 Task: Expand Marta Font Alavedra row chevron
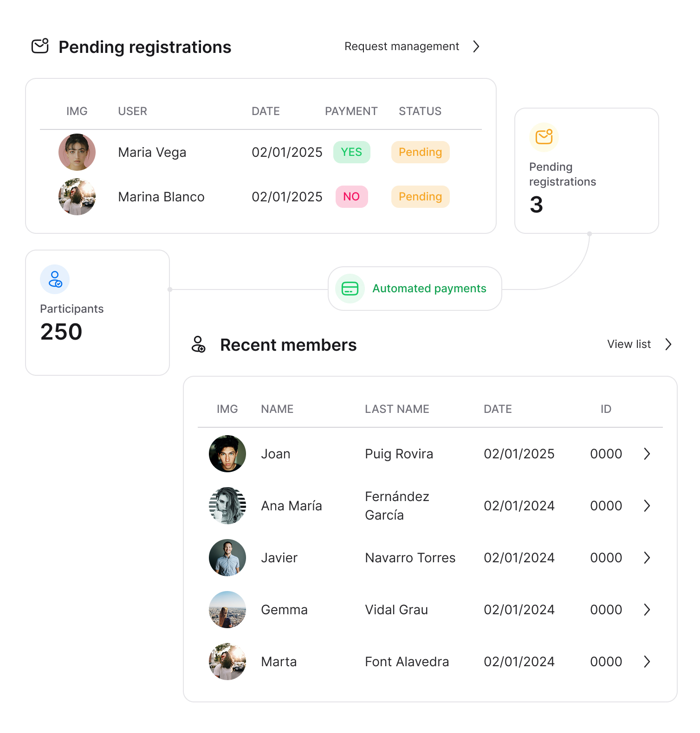647,662
